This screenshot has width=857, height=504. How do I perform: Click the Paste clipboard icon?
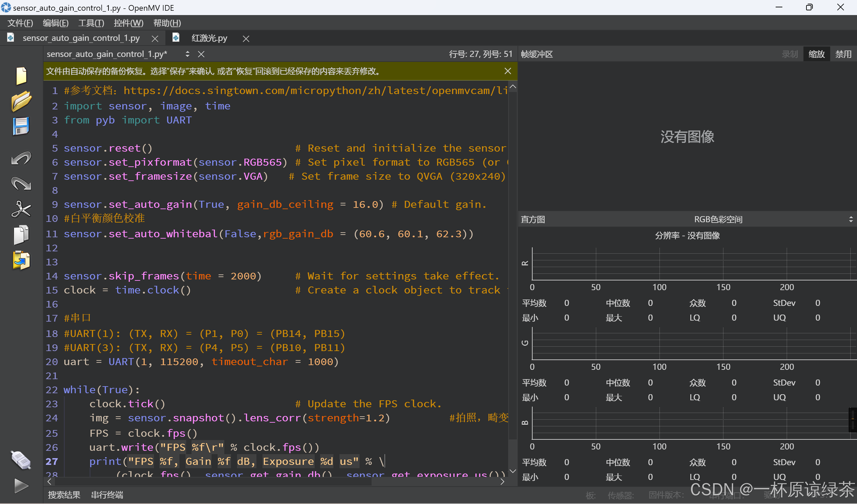(x=21, y=260)
